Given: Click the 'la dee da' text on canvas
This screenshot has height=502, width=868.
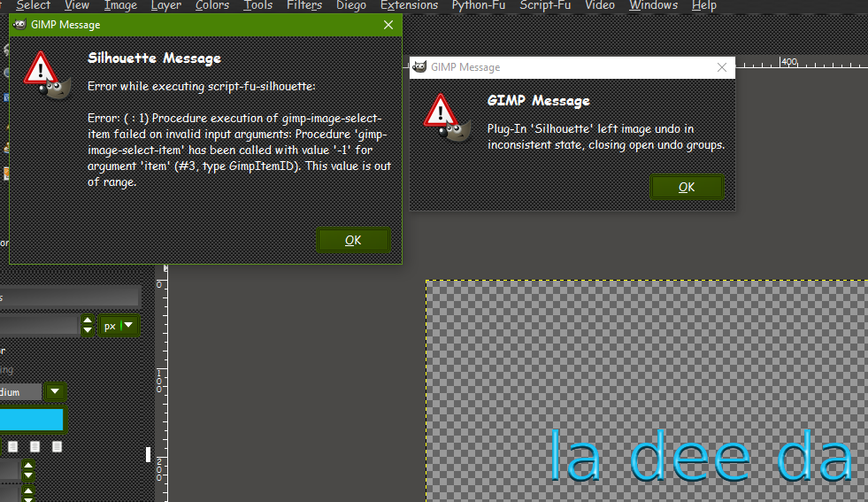Looking at the screenshot, I should 701,457.
